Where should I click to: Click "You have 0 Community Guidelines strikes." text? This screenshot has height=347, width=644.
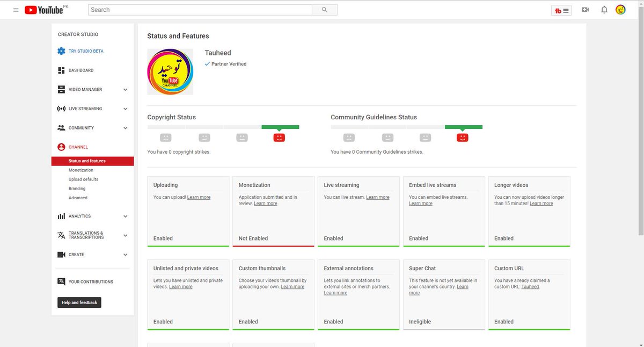(377, 152)
